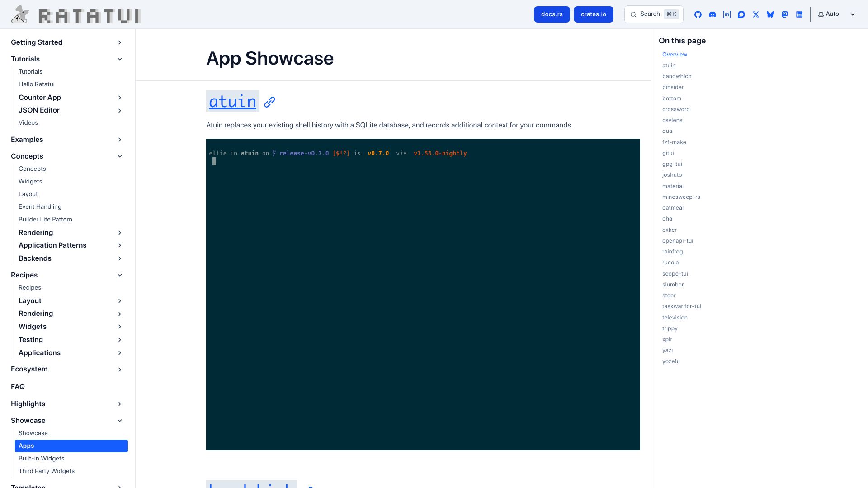Jump to scope-tui section
Screen dimensions: 868x488
pyautogui.click(x=675, y=274)
